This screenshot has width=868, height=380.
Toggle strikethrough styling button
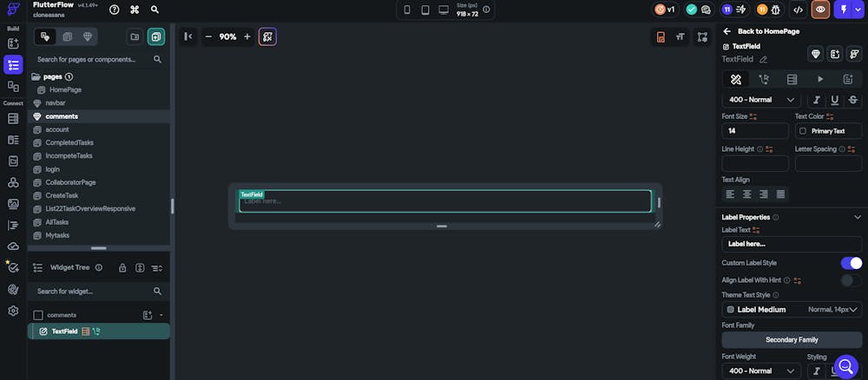853,100
